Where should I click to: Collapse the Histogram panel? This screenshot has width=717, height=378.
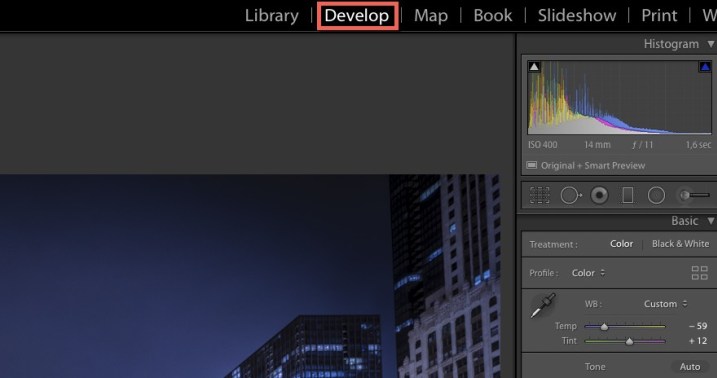(711, 44)
